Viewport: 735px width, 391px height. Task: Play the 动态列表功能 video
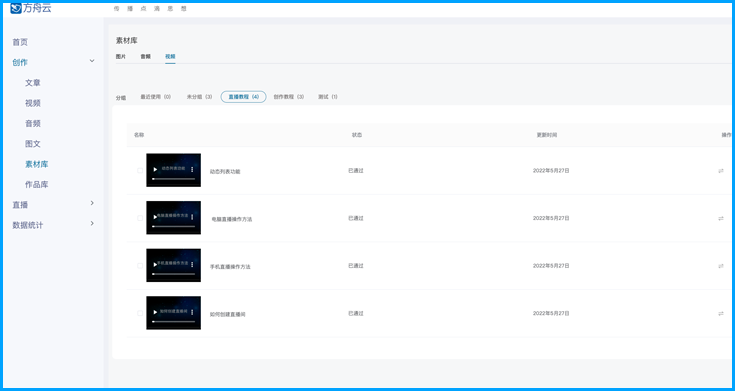(x=155, y=170)
